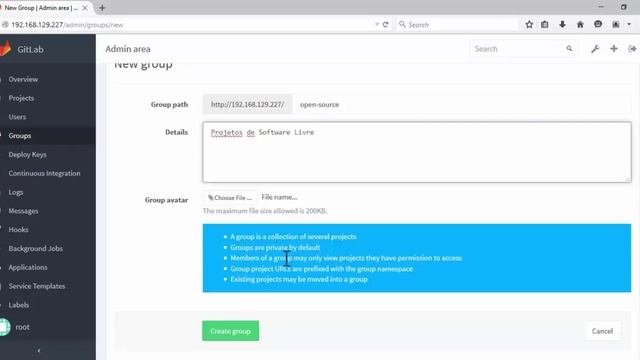640x360 pixels.
Task: Click the plus new project icon
Action: [x=614, y=49]
